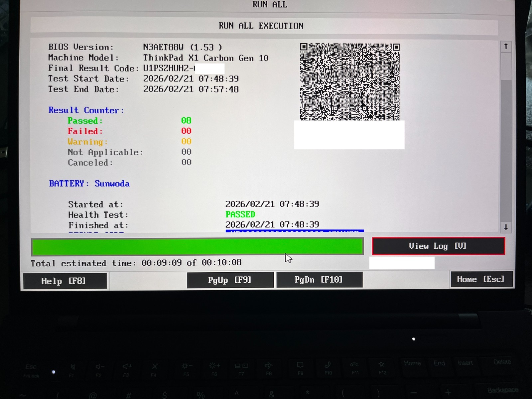Viewport: 532px width, 399px height.
Task: Click the Started at timestamp
Action: [x=272, y=204]
